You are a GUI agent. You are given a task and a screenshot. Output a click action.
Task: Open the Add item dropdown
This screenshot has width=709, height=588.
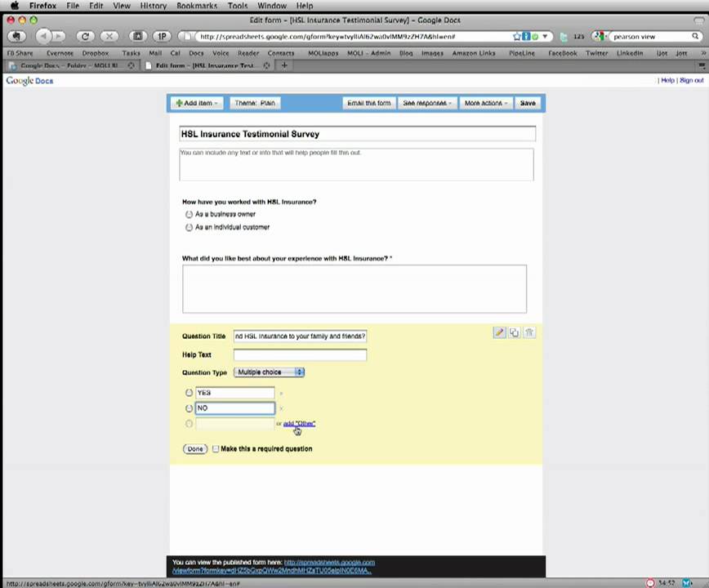pyautogui.click(x=197, y=103)
